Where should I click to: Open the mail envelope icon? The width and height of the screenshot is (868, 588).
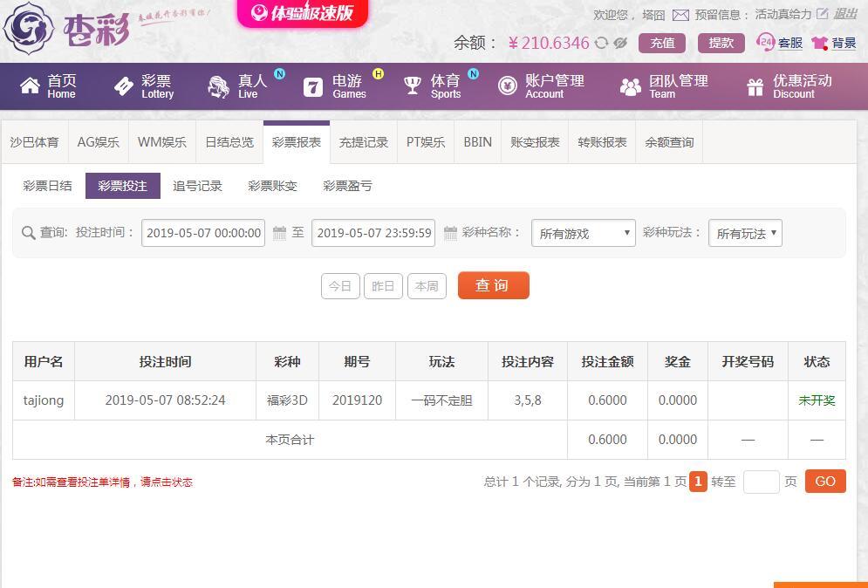pyautogui.click(x=680, y=15)
